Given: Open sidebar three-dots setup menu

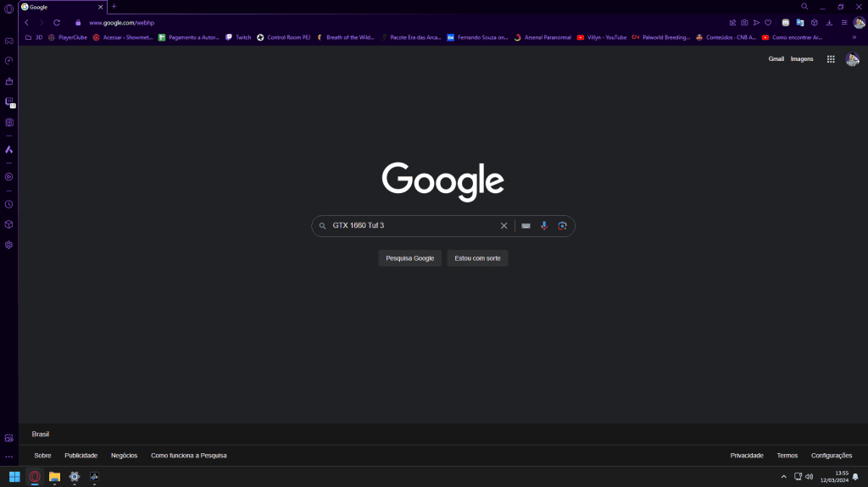Looking at the screenshot, I should pyautogui.click(x=8, y=457).
